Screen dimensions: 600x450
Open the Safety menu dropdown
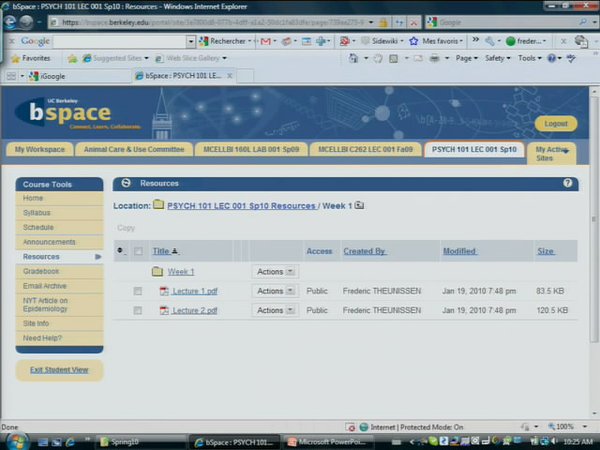(x=497, y=58)
